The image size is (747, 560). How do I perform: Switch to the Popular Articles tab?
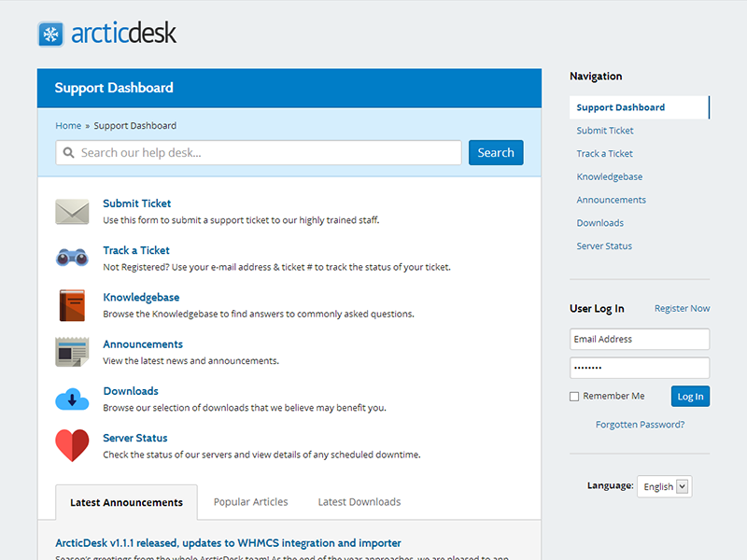(x=250, y=502)
